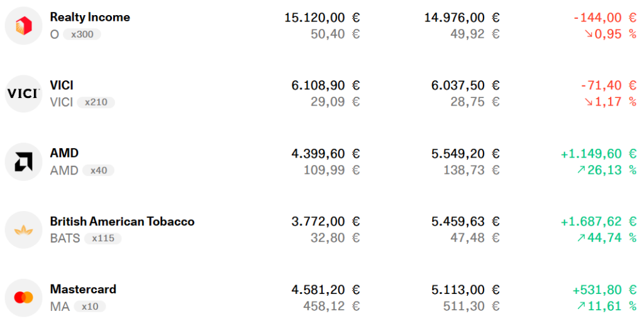Select the Mastercard stock name
Image resolution: width=644 pixels, height=326 pixels.
point(83,290)
